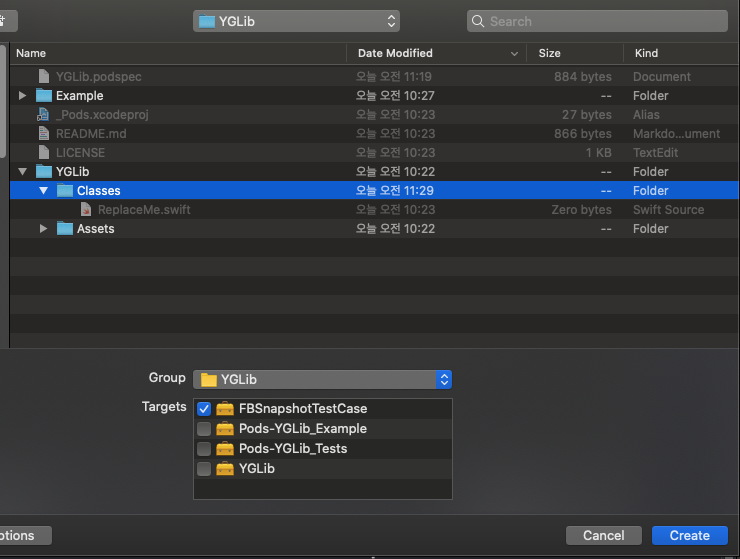The height and width of the screenshot is (559, 740).
Task: Click the ReplaceMe.swift file name
Action: pyautogui.click(x=144, y=210)
